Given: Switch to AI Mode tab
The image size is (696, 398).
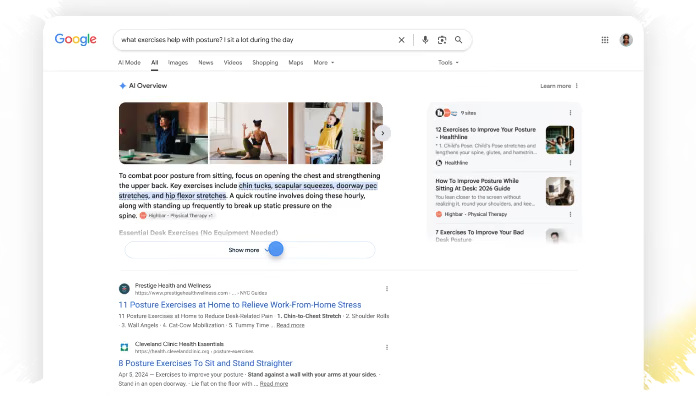Looking at the screenshot, I should [129, 63].
